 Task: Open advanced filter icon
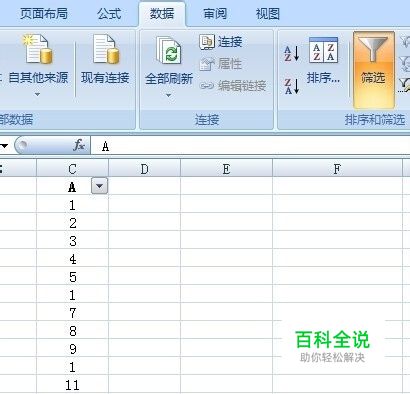point(404,85)
